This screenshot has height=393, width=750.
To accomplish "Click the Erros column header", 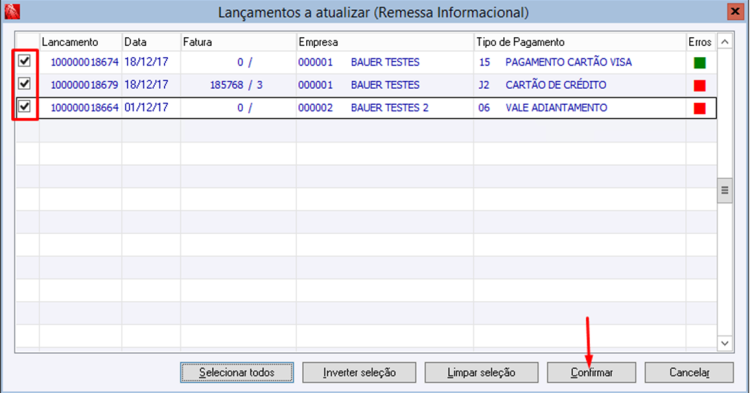I will 700,42.
